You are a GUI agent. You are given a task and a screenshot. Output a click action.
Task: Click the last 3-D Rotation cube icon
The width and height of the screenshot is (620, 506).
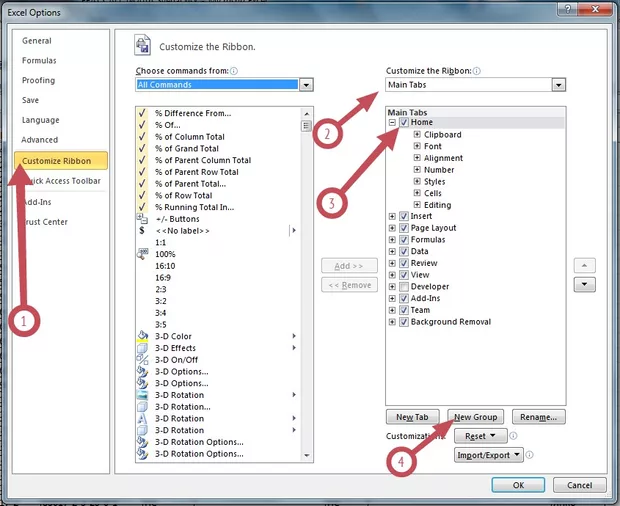pyautogui.click(x=142, y=430)
